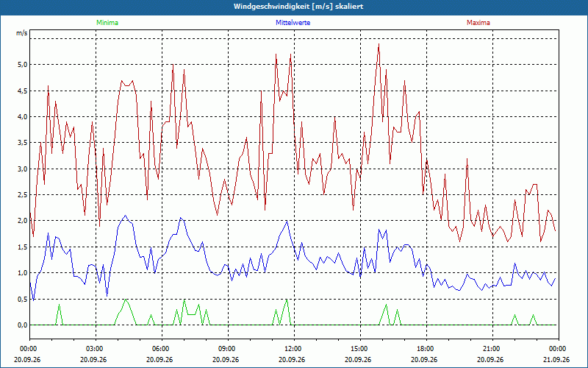Click the 12:00 time axis label

point(293,349)
